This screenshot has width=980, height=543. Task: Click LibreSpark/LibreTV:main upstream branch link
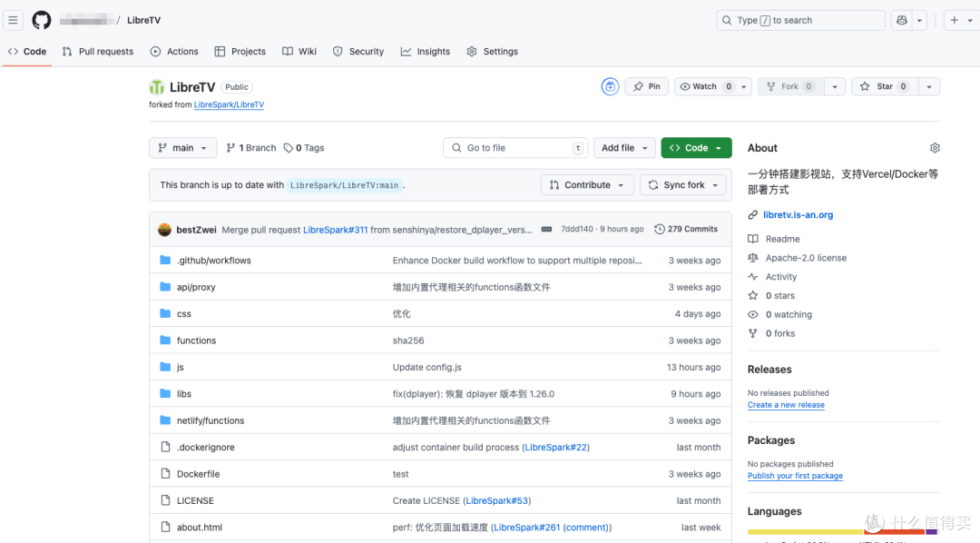[x=345, y=185]
